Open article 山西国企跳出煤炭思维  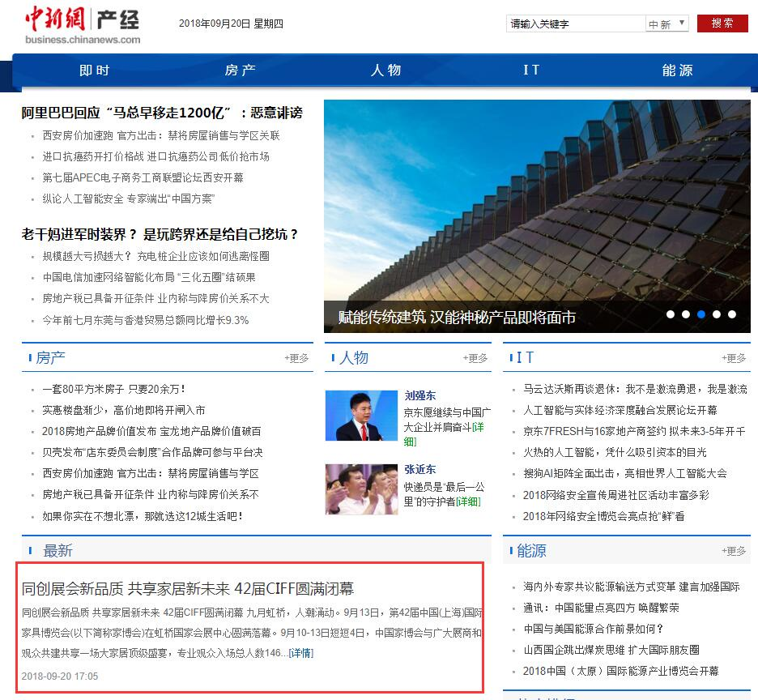611,650
